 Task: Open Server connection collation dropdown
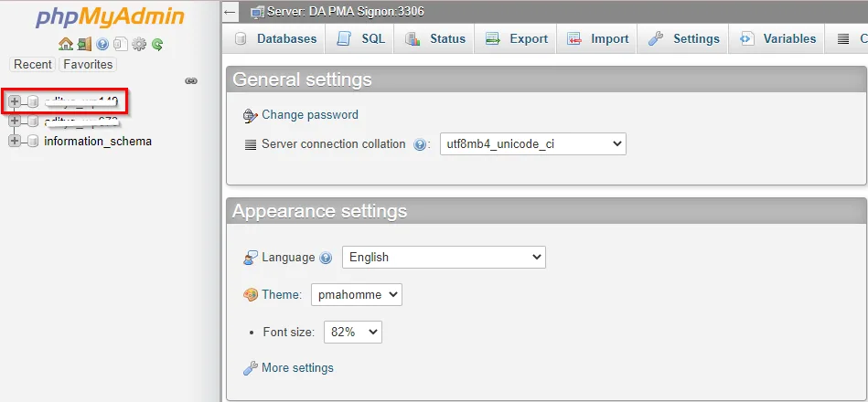(533, 143)
